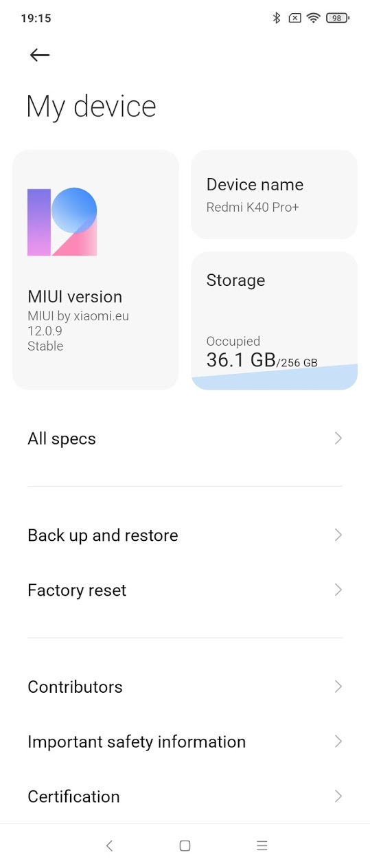Open the Contributors chevron arrow
The width and height of the screenshot is (370, 868).
coord(338,686)
